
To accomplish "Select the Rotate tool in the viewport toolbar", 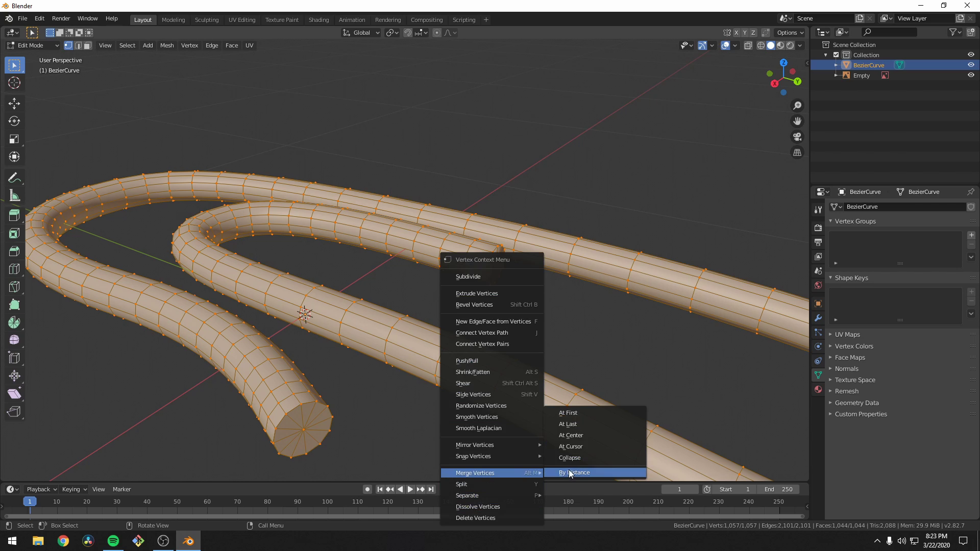I will 14,121.
